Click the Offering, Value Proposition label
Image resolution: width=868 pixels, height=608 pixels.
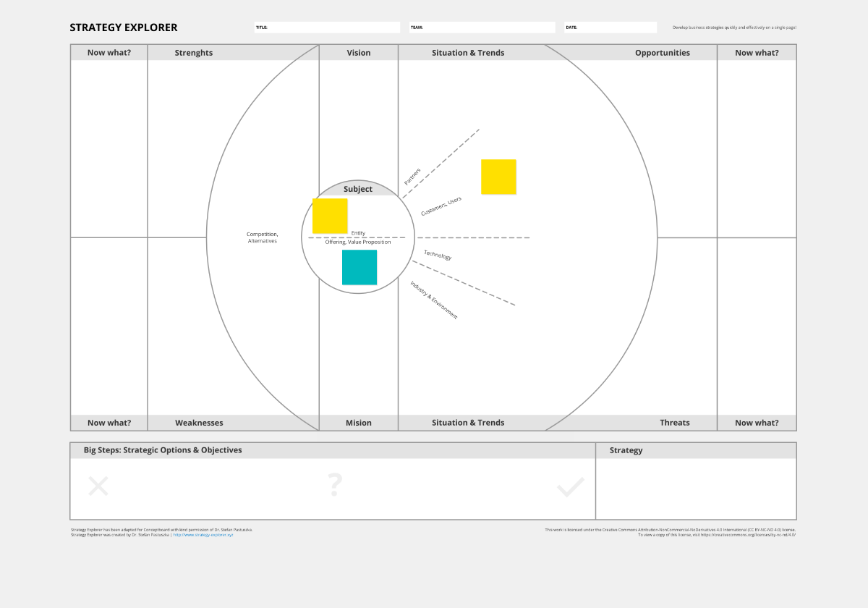tap(358, 242)
